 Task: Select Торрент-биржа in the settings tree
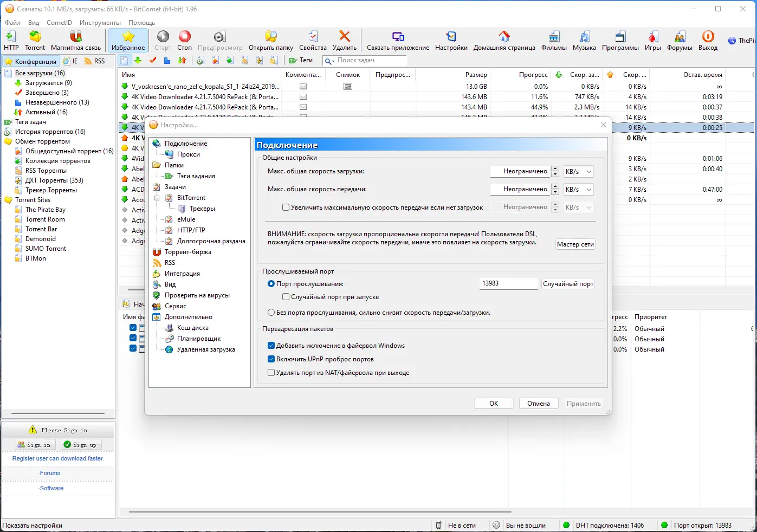(187, 252)
